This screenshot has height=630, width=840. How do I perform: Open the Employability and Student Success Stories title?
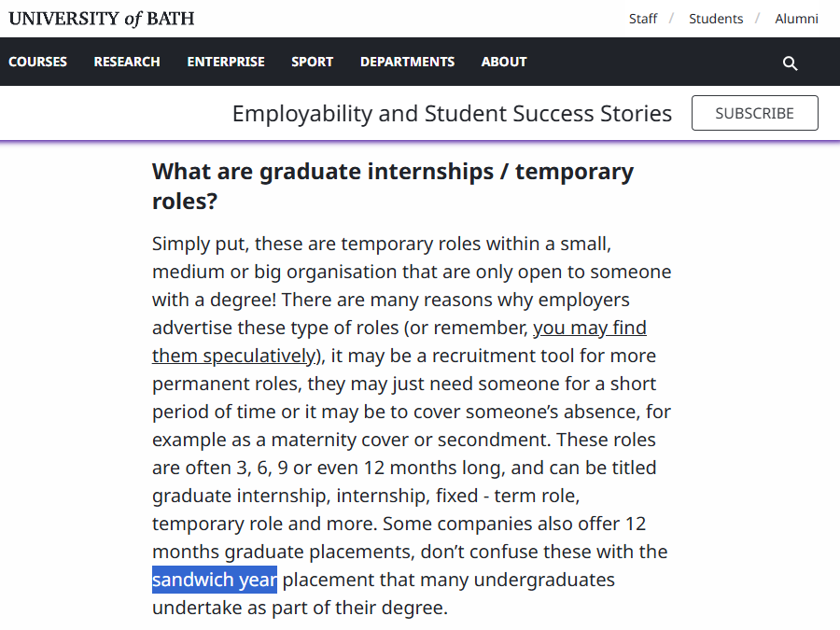point(452,114)
